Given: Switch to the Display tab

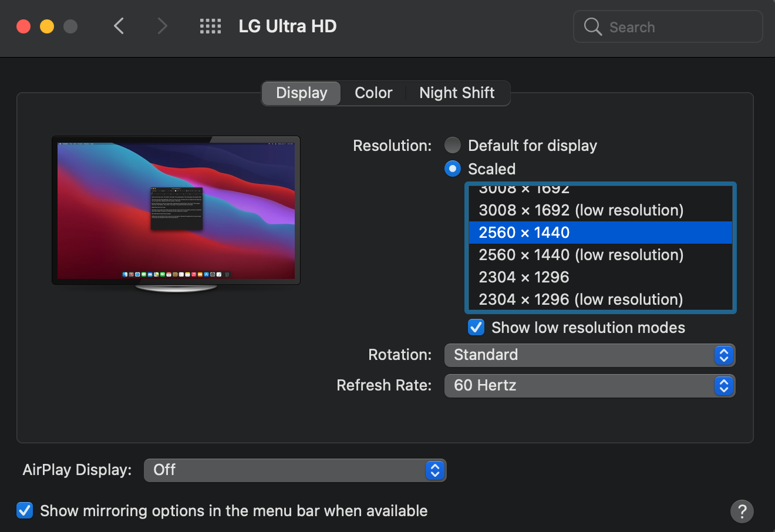Looking at the screenshot, I should click(x=301, y=93).
